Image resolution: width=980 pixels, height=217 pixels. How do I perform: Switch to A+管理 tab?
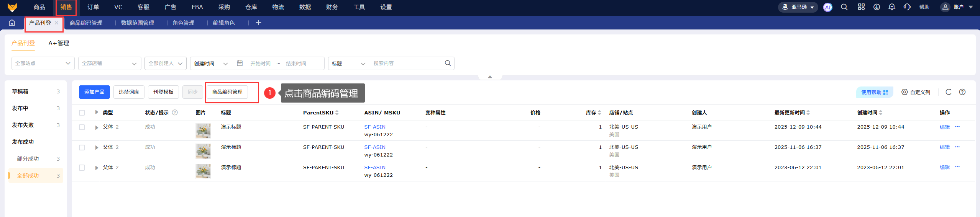point(59,43)
